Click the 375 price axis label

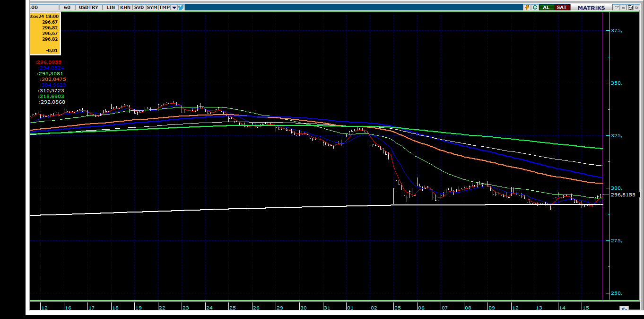click(x=617, y=31)
